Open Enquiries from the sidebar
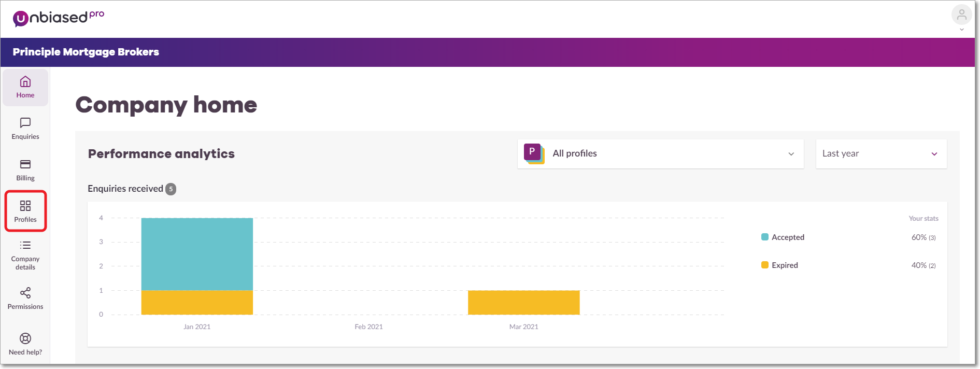The width and height of the screenshot is (980, 369). coord(25,129)
